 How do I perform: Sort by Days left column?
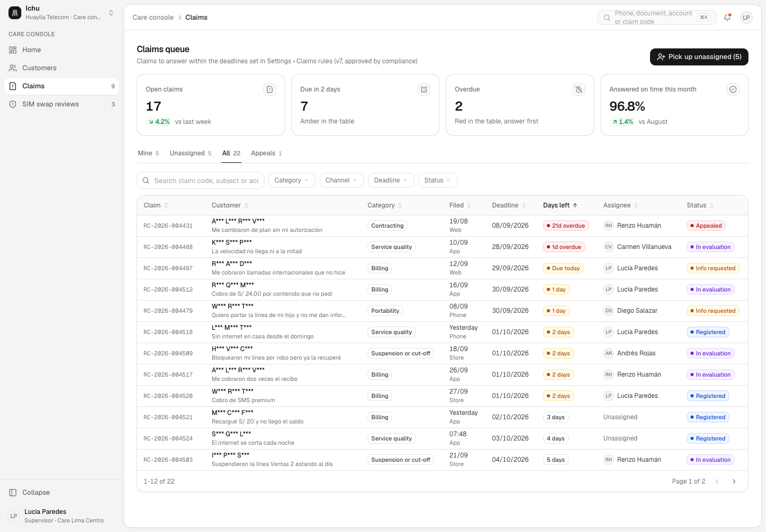click(x=560, y=205)
